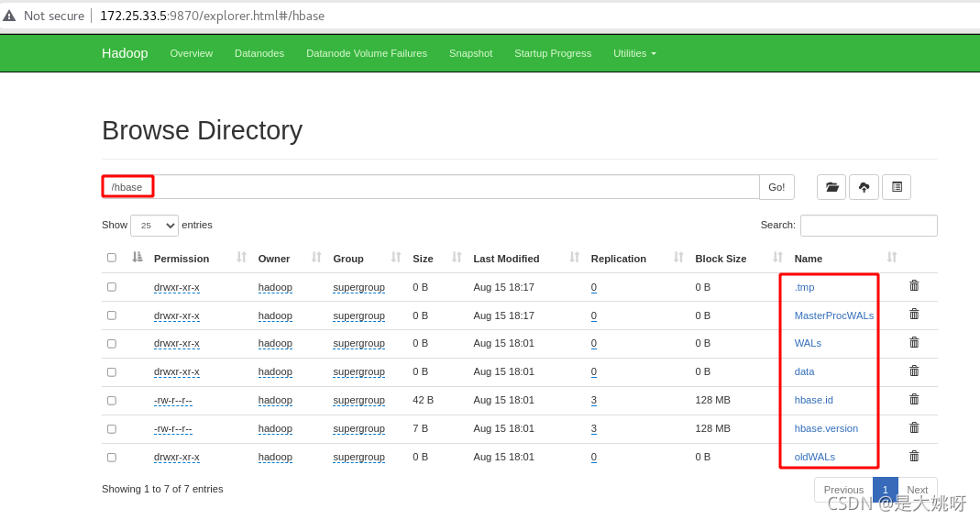The height and width of the screenshot is (520, 980).
Task: Toggle the select-all header checkbox
Action: pos(112,258)
